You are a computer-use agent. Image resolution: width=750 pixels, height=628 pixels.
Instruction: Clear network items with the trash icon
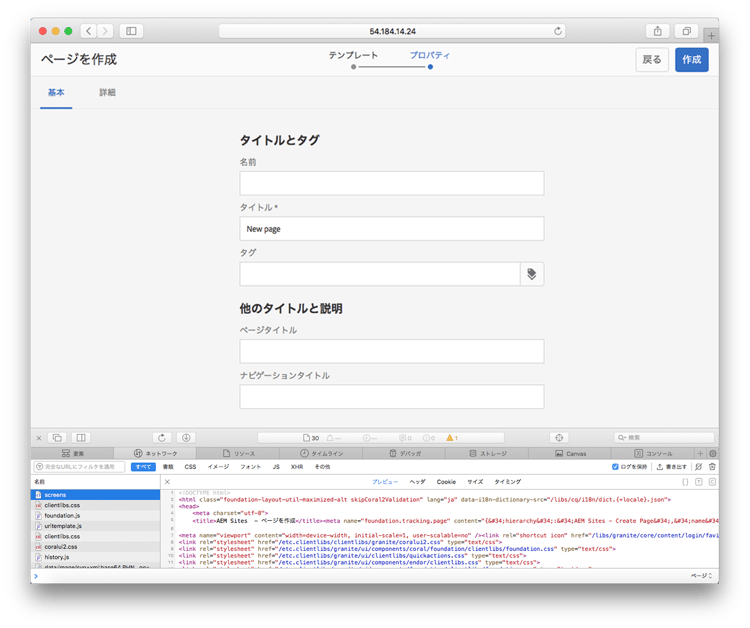pyautogui.click(x=712, y=467)
